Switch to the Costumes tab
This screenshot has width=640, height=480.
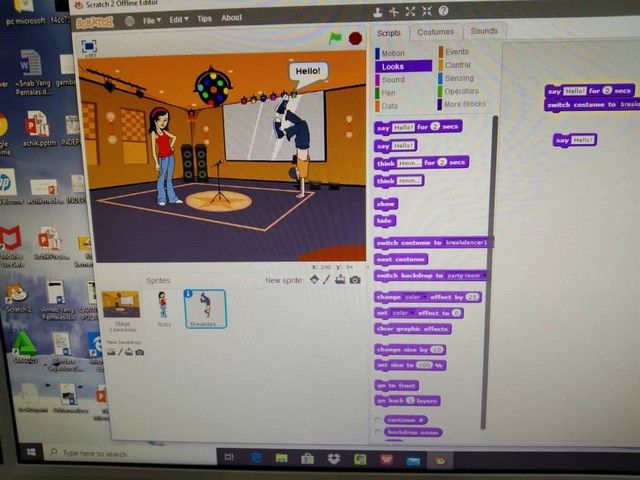435,32
